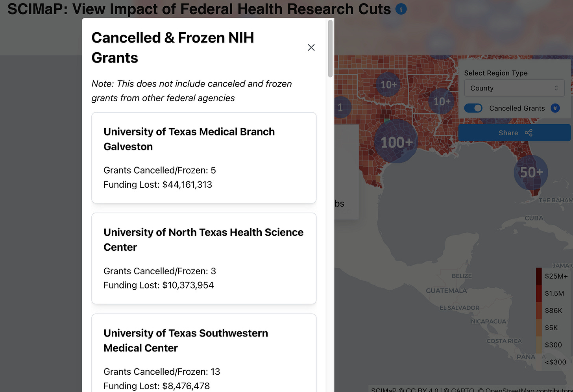Image resolution: width=573 pixels, height=392 pixels.
Task: Click the chevron on the County selector
Action: 556,88
